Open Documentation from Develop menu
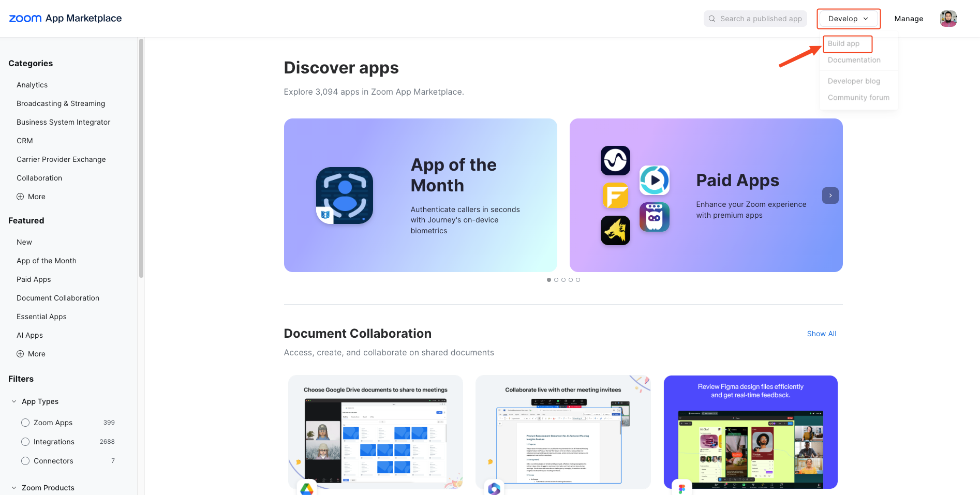The image size is (980, 495). click(x=854, y=60)
